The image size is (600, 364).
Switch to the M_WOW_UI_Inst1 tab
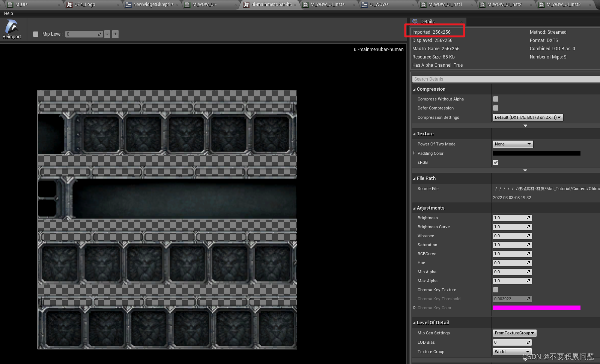(445, 4)
